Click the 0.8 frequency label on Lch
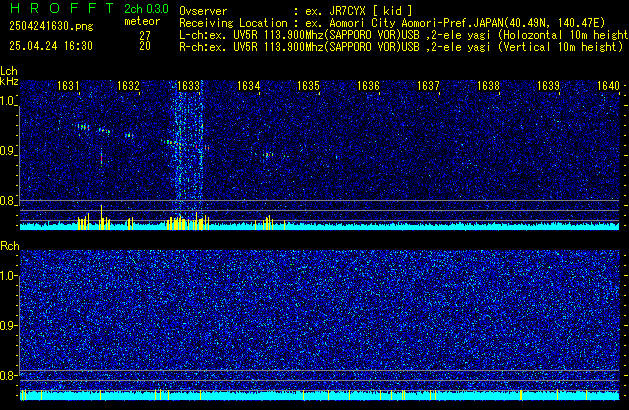The width and height of the screenshot is (629, 410). pyautogui.click(x=8, y=201)
